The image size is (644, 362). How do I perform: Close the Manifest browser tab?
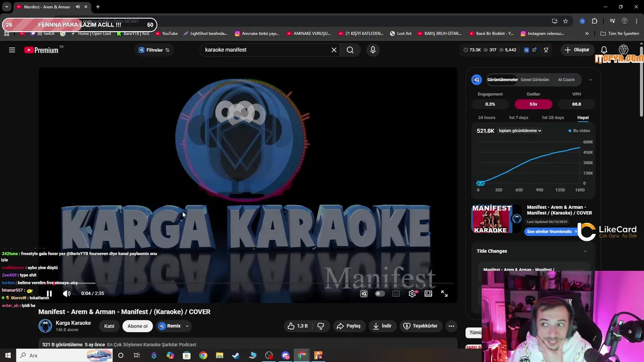click(86, 7)
